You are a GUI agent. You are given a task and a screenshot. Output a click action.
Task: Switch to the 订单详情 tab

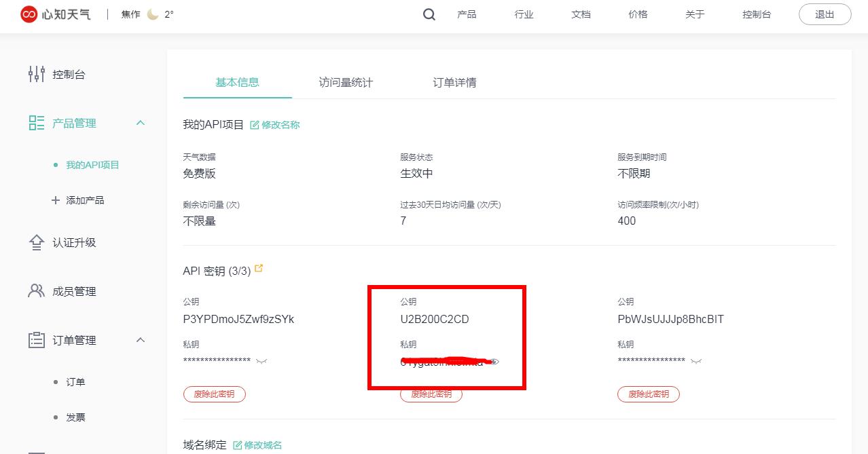pos(454,82)
